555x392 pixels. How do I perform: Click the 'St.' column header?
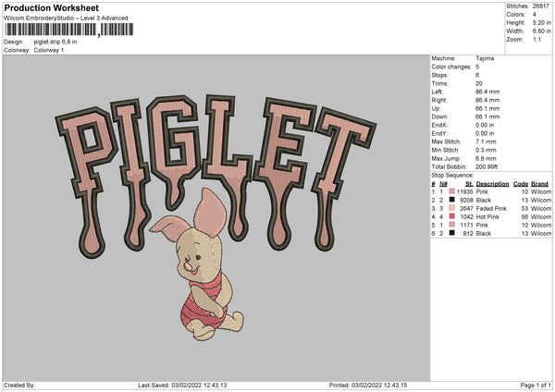point(469,184)
